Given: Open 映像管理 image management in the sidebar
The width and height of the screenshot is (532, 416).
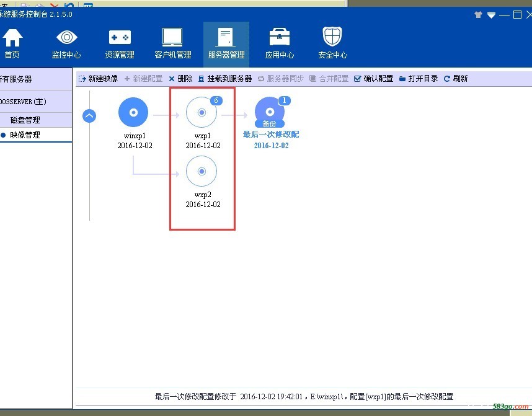Looking at the screenshot, I should [35, 135].
